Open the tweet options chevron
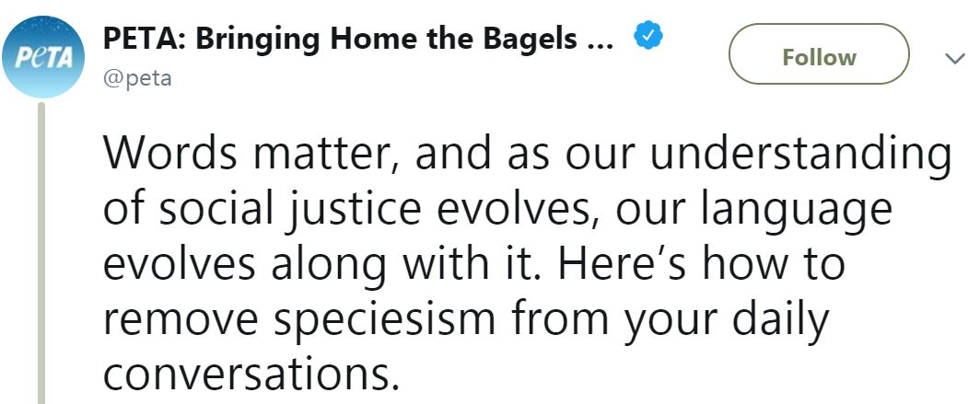This screenshot has width=980, height=404. (x=953, y=59)
